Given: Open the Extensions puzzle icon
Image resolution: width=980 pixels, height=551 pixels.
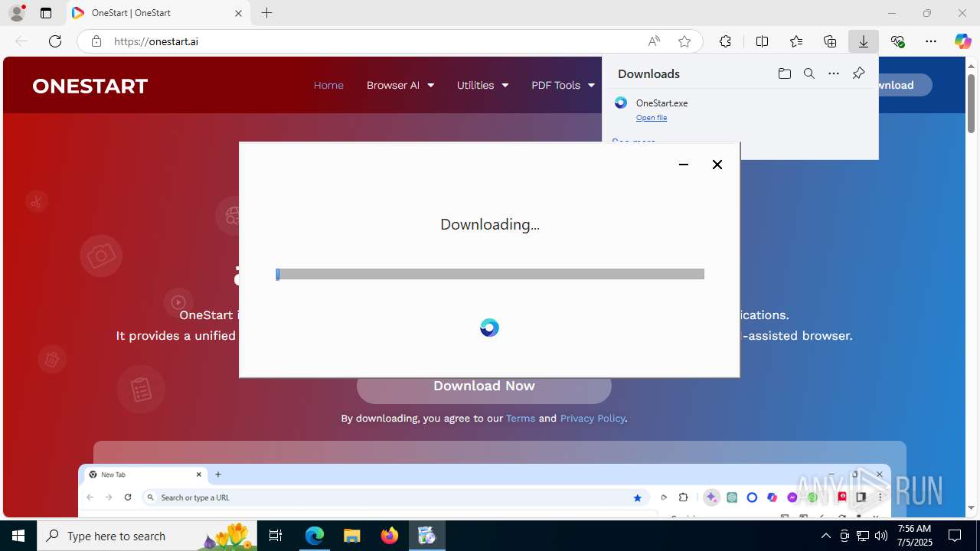Looking at the screenshot, I should 725,41.
